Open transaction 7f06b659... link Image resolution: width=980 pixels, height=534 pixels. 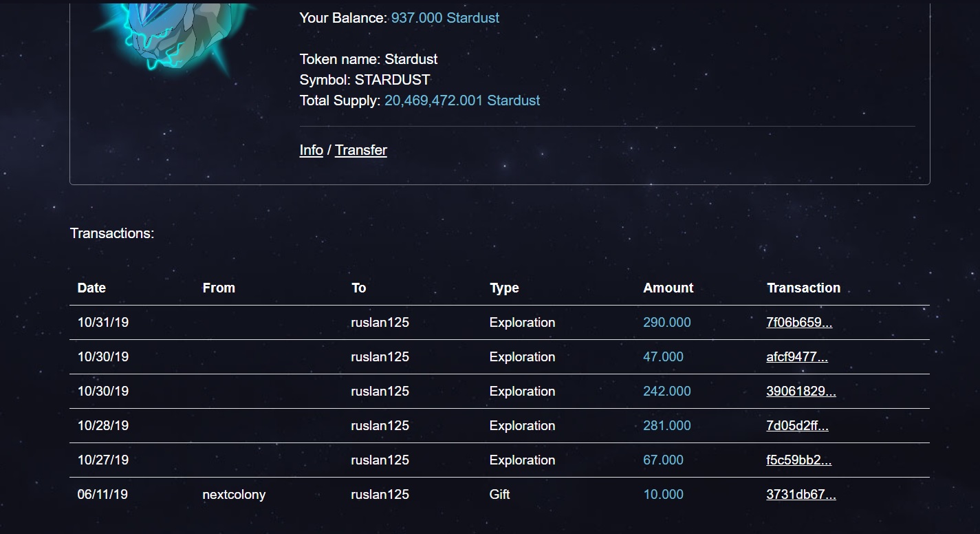[799, 322]
